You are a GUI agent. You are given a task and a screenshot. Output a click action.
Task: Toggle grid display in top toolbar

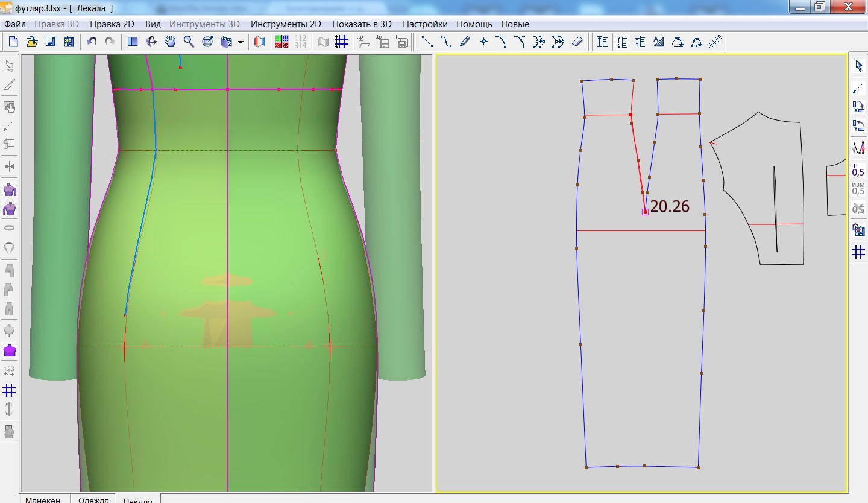(x=342, y=42)
